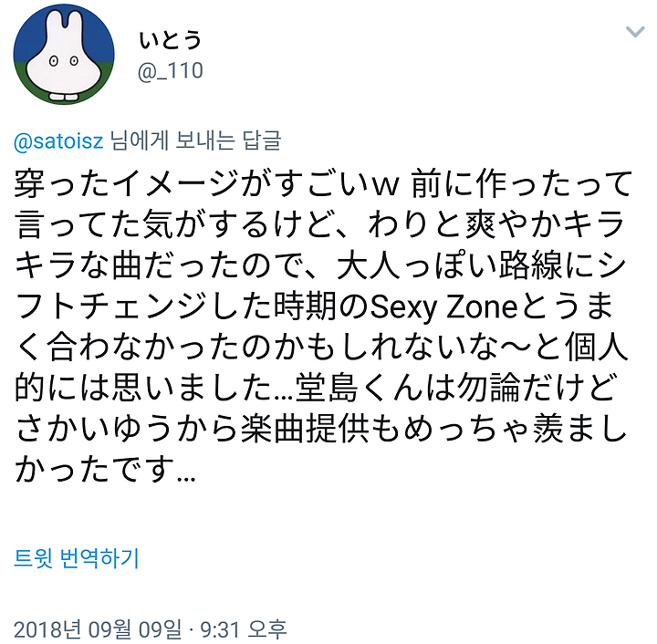
Task: Click the 2018년 09월 09일 date text
Action: pyautogui.click(x=98, y=629)
